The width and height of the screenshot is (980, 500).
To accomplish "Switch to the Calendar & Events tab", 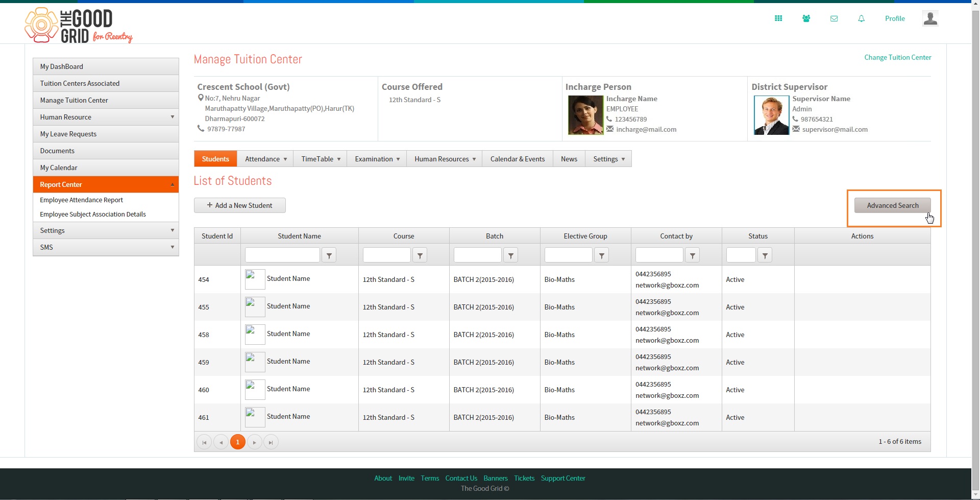I will (518, 159).
